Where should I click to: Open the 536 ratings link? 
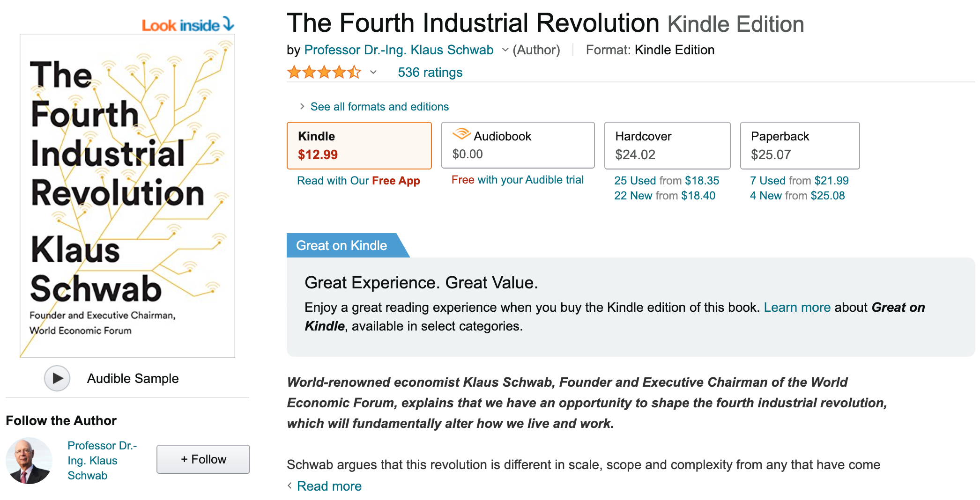[430, 73]
